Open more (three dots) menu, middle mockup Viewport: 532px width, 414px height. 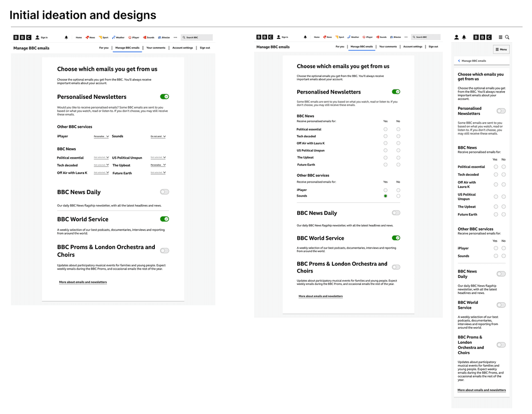pyautogui.click(x=406, y=37)
